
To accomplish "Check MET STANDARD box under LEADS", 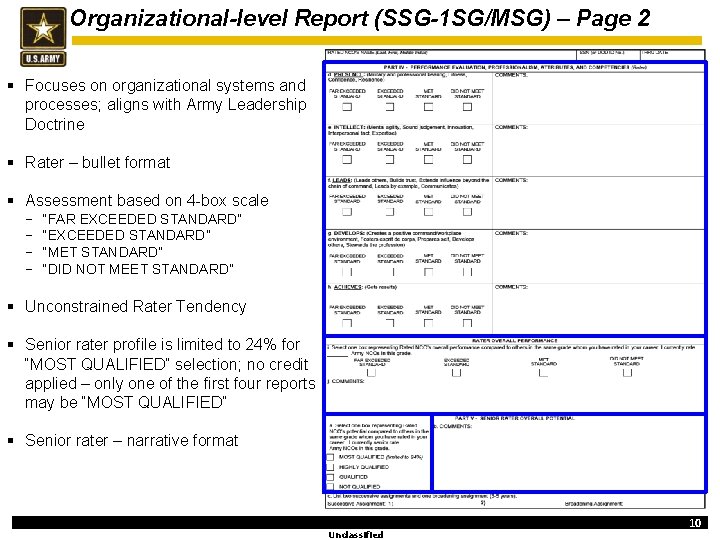I will click(x=428, y=212).
